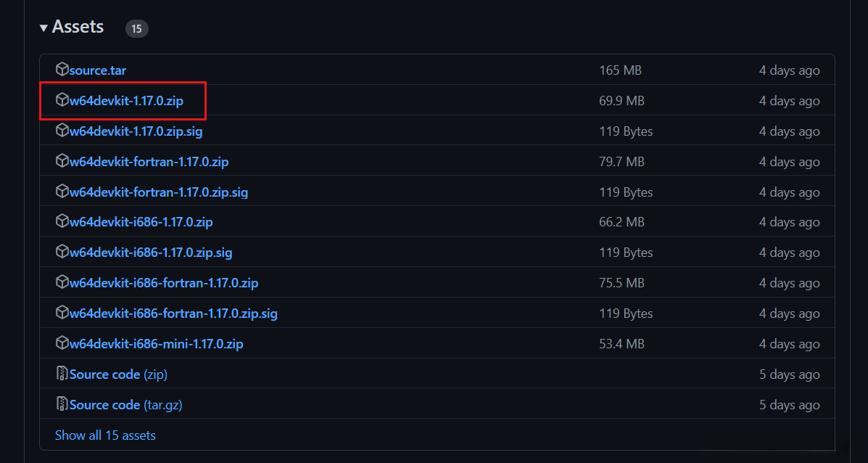The height and width of the screenshot is (463, 868).
Task: Click the package icon beside source.tar
Action: [62, 70]
